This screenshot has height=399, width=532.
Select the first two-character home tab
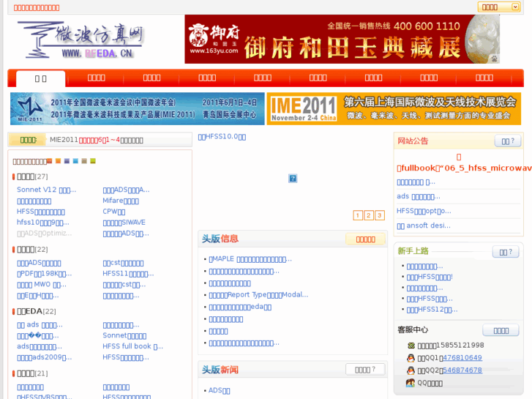click(41, 79)
